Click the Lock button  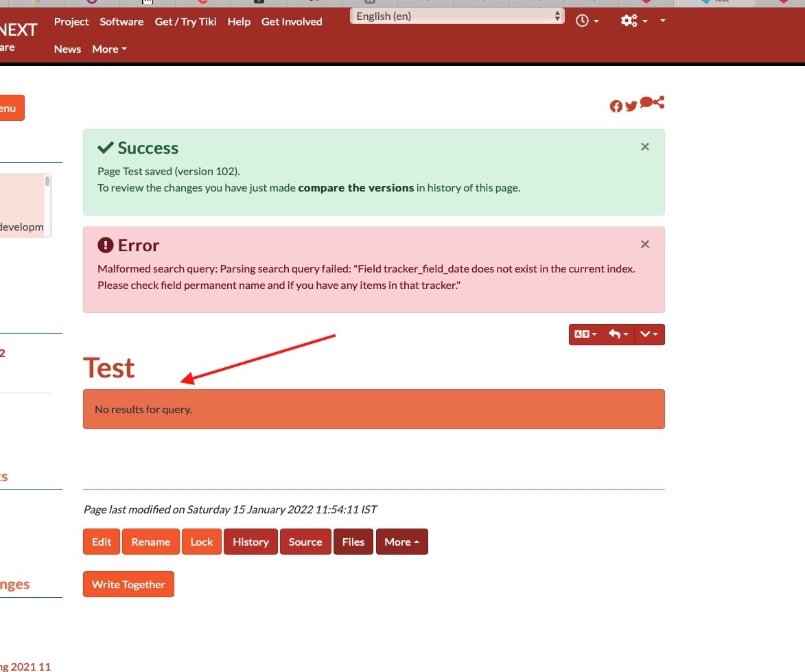(202, 542)
